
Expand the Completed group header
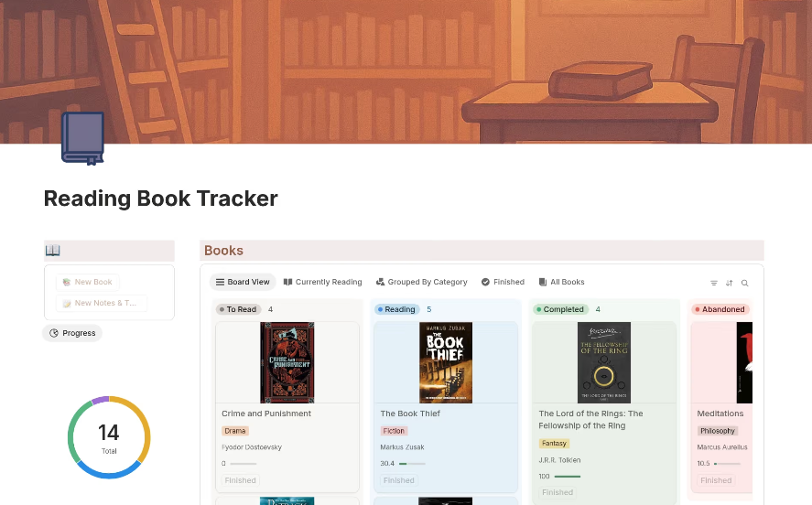tap(562, 309)
